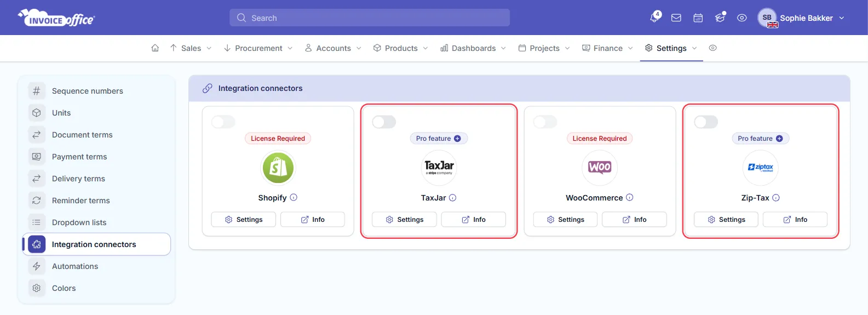Expand the Dashboards menu
Viewport: 868px width, 315px height.
coord(474,48)
